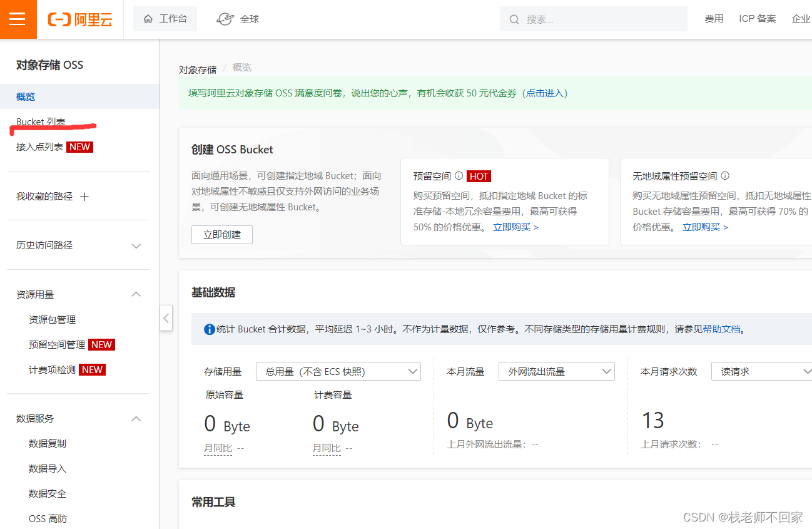Click the 上月外网流出流量 label
This screenshot has height=529, width=812.
click(x=487, y=444)
